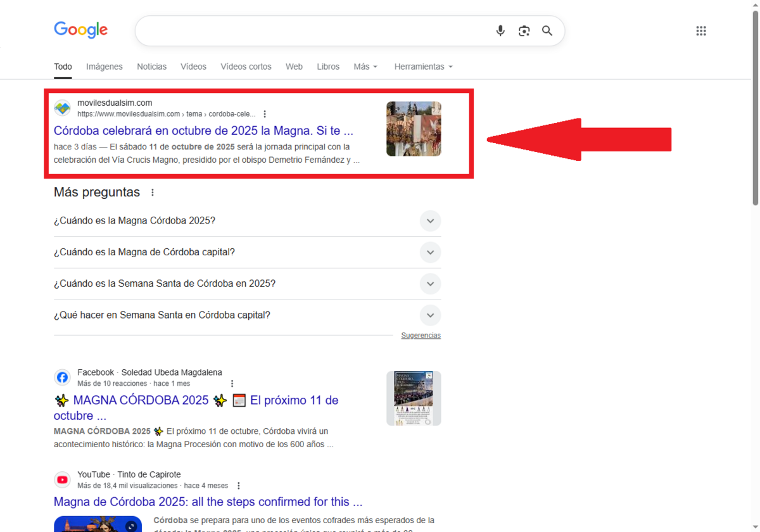Open the Herramientas dropdown
Image resolution: width=760 pixels, height=532 pixels.
(x=424, y=66)
